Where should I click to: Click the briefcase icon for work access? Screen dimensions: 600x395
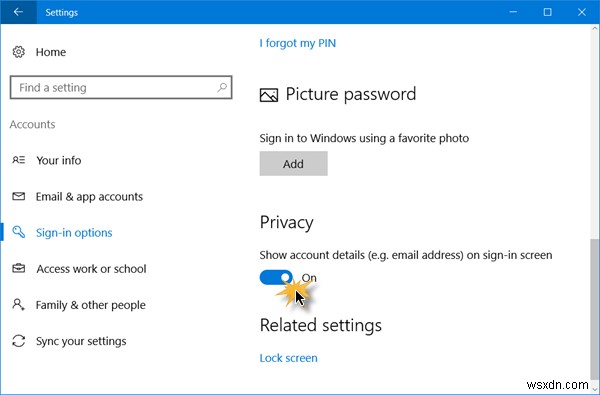18,268
